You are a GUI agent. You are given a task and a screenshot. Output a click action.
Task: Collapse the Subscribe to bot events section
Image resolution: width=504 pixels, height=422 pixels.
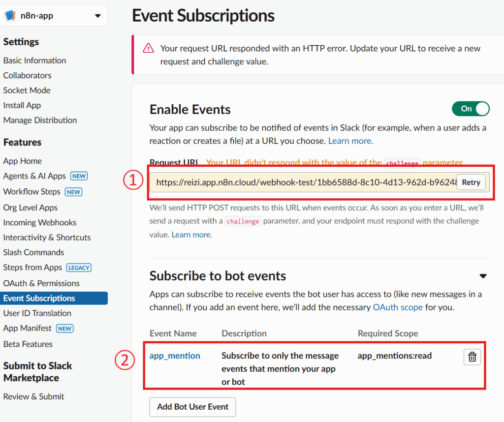click(483, 276)
